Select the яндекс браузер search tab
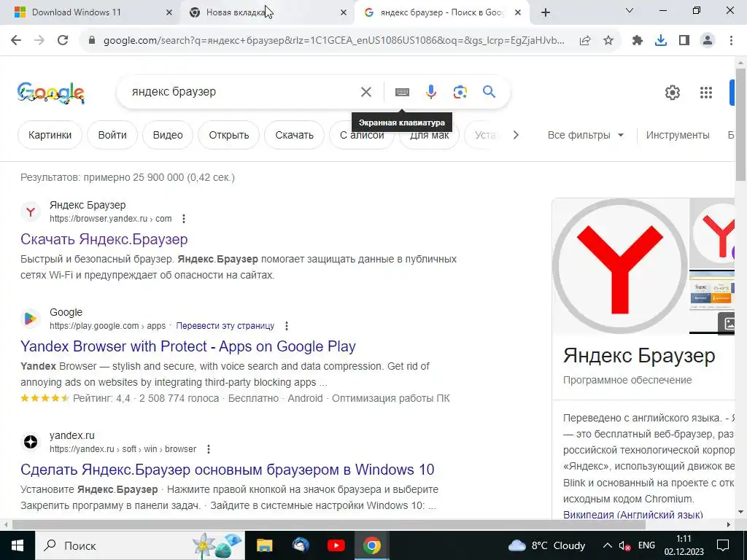This screenshot has width=747, height=560. pos(441,12)
